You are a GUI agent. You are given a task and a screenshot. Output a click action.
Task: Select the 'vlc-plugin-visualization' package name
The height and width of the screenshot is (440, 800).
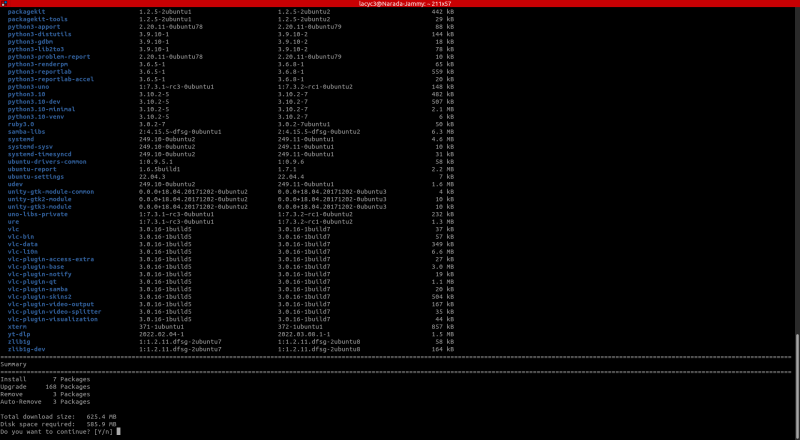(x=53, y=320)
